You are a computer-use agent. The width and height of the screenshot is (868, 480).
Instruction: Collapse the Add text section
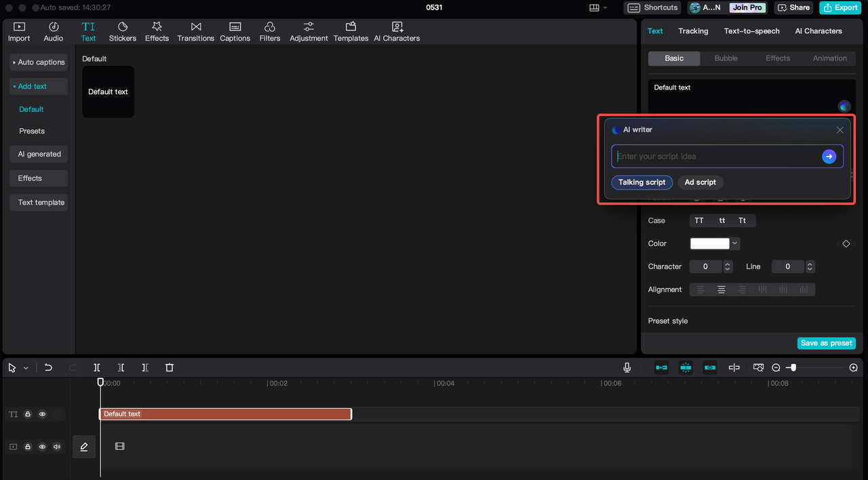pyautogui.click(x=39, y=87)
